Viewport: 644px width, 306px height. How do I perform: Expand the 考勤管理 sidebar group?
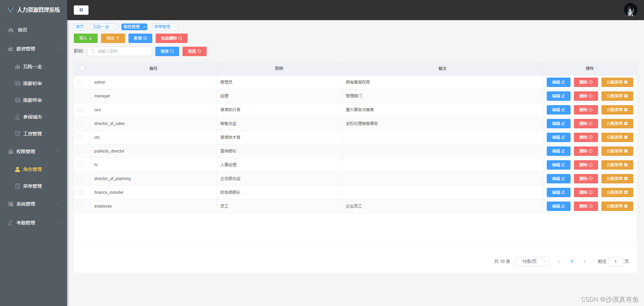pyautogui.click(x=34, y=223)
